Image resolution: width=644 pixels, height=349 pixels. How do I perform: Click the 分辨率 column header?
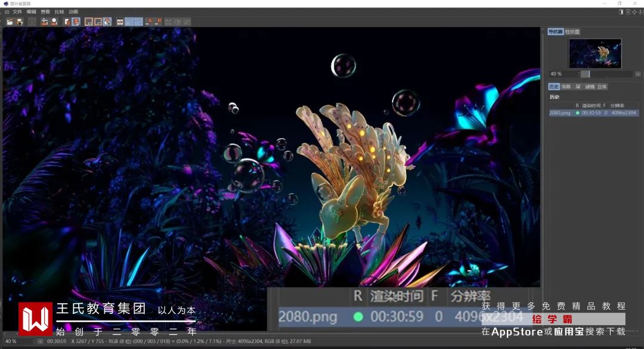[x=617, y=105]
